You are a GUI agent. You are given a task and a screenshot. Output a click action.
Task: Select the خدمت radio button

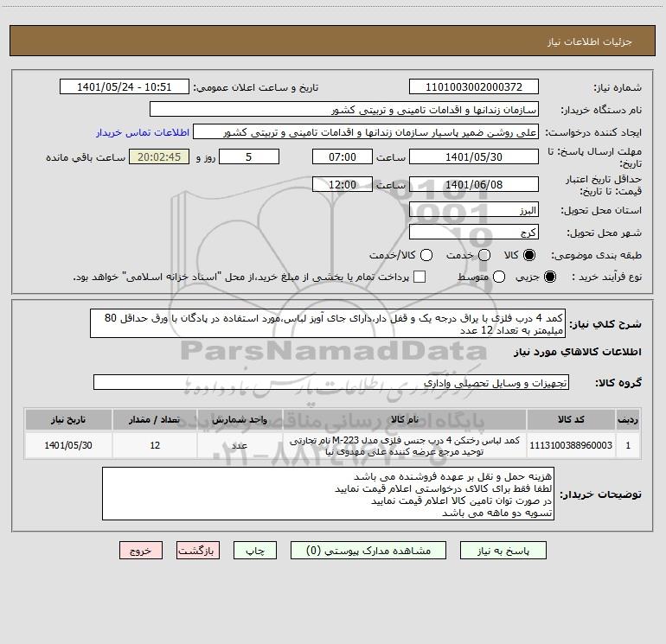(484, 255)
